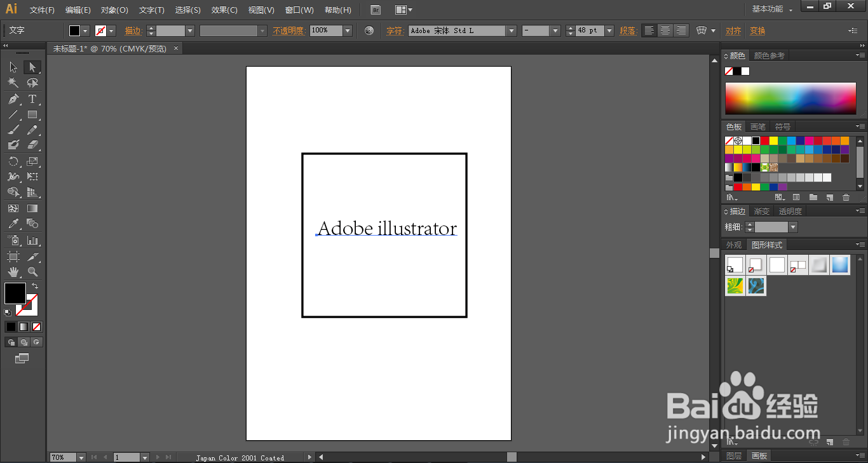Select the Gradient tool

click(32, 208)
